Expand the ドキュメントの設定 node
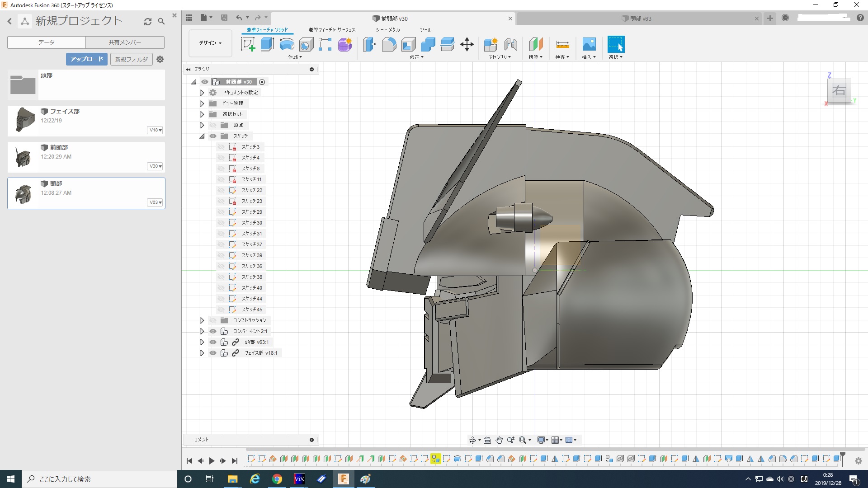This screenshot has width=868, height=488. click(202, 93)
